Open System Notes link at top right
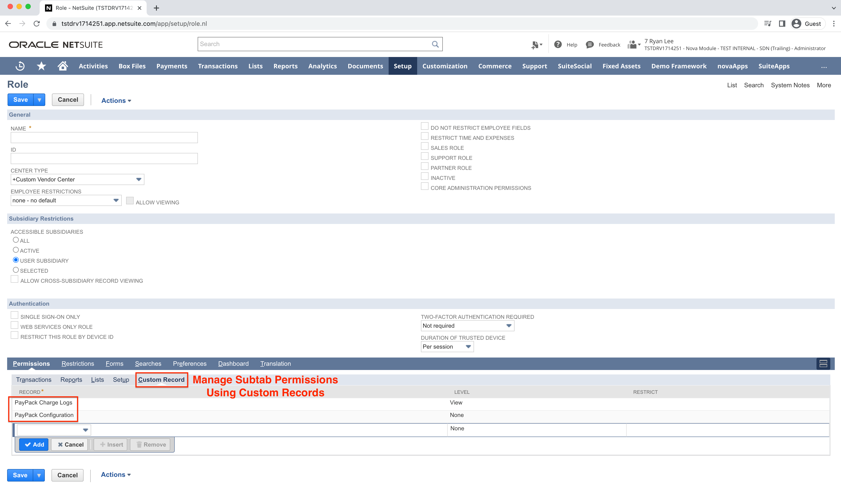 tap(790, 85)
